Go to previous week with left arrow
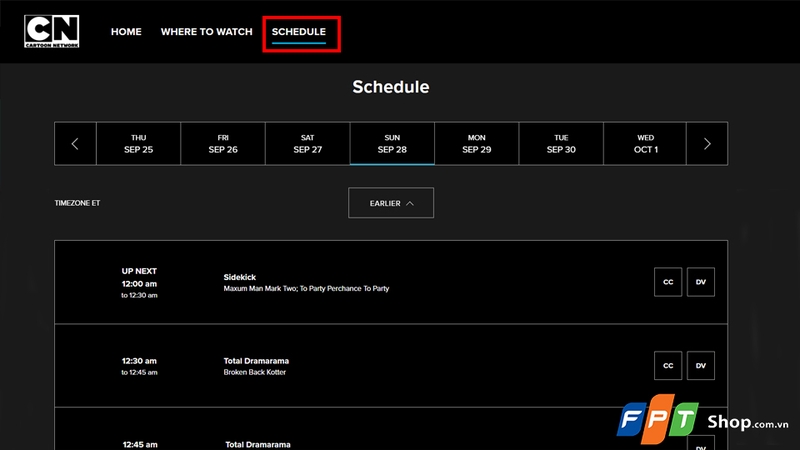Viewport: 800px width, 450px height. click(x=75, y=144)
